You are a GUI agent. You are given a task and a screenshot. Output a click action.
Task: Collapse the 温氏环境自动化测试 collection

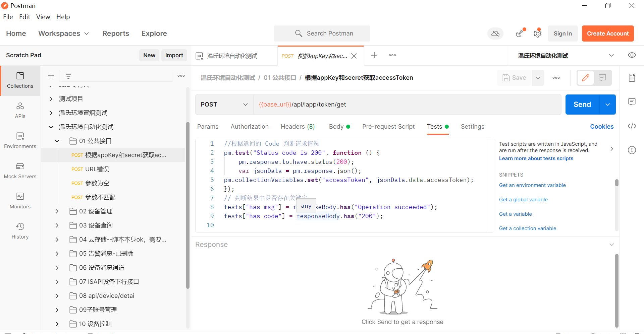[x=51, y=127]
